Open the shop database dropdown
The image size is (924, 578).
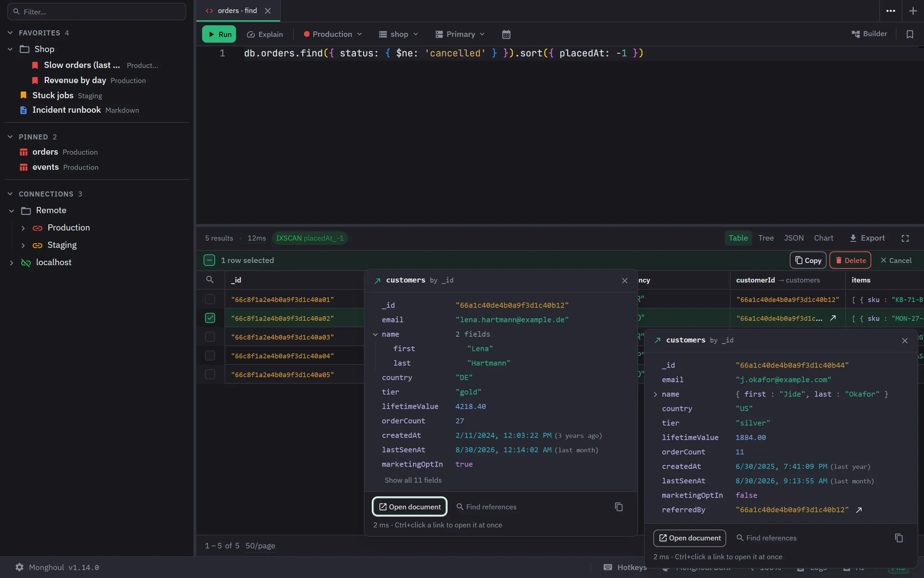(x=398, y=34)
